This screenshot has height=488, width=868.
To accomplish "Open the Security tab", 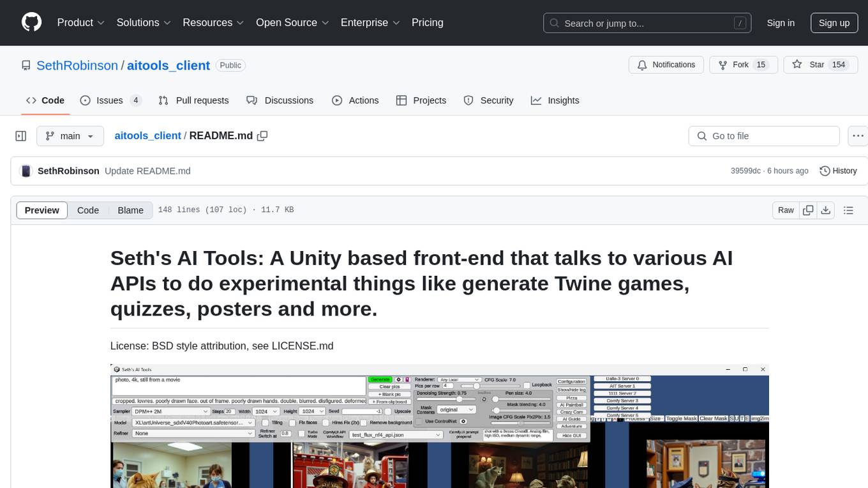I will coord(488,100).
